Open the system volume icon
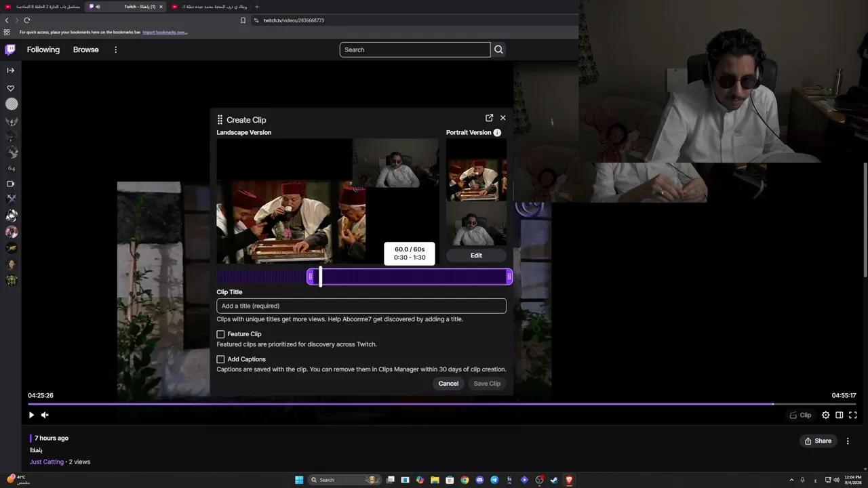Viewport: 868px width, 488px height. tap(836, 480)
